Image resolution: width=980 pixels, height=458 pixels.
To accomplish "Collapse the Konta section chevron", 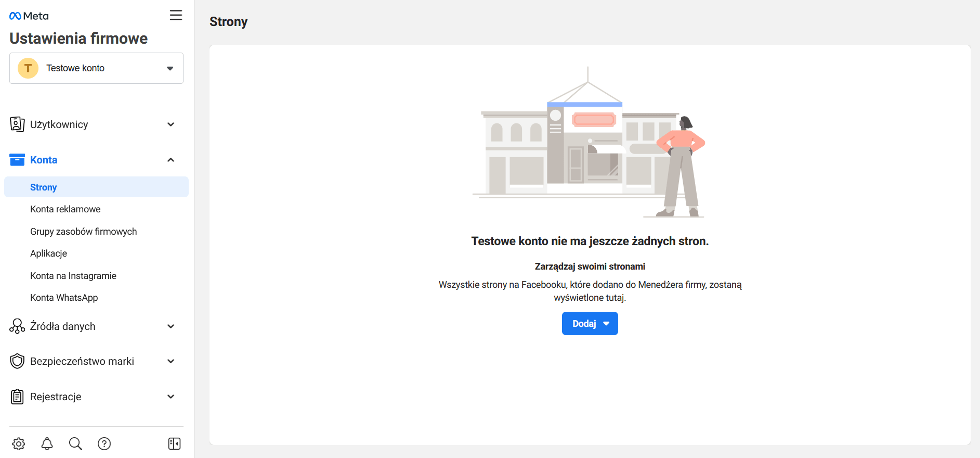I will click(x=171, y=160).
